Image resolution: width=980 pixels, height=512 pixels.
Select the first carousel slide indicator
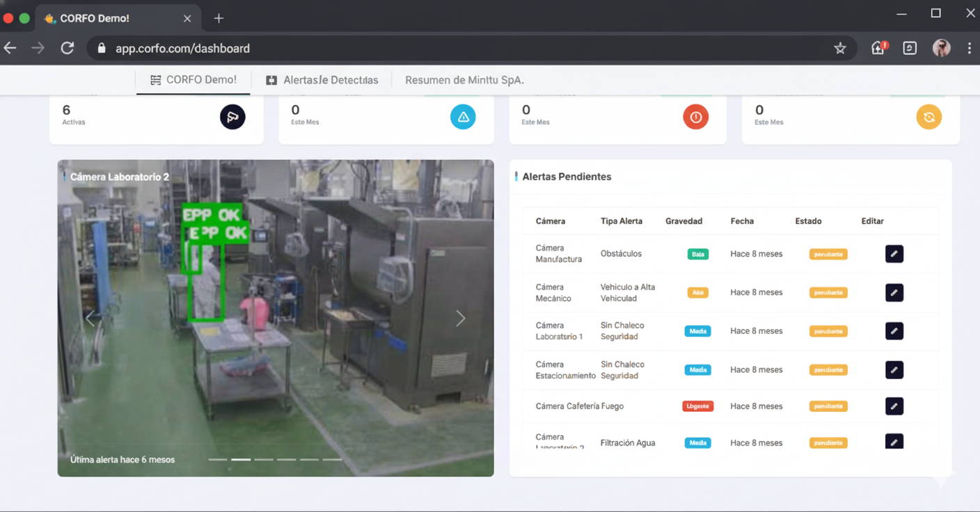pyautogui.click(x=218, y=459)
